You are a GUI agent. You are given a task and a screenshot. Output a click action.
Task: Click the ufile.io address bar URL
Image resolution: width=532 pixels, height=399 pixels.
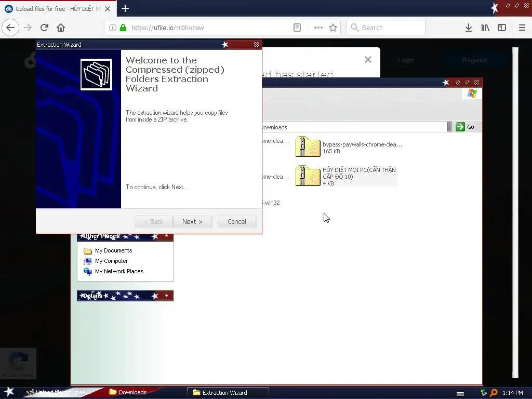(168, 28)
